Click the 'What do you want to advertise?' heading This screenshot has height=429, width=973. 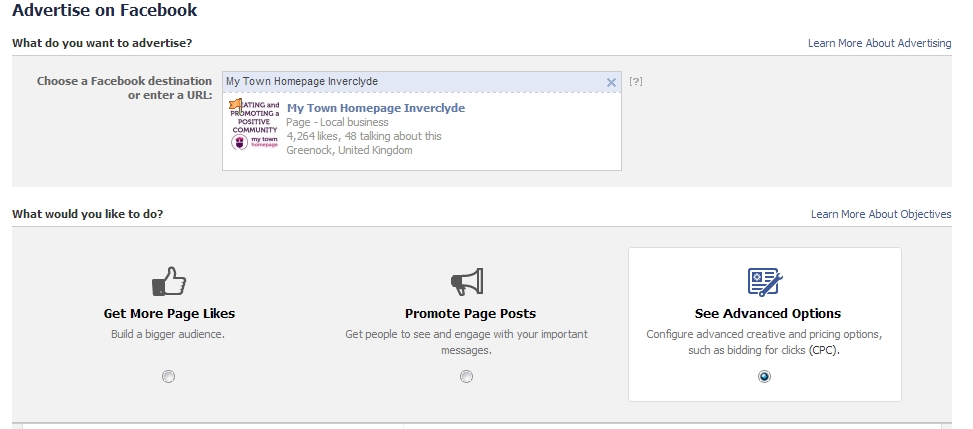pos(102,43)
